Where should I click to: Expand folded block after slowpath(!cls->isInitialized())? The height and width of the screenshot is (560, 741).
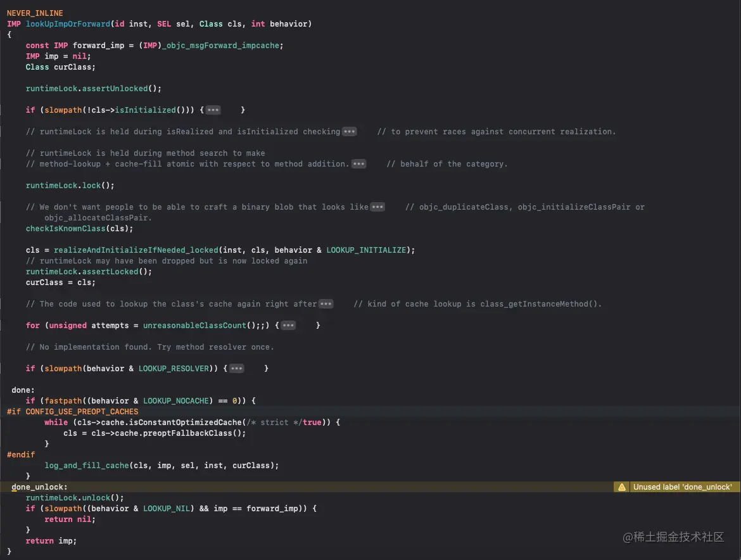[x=213, y=110]
